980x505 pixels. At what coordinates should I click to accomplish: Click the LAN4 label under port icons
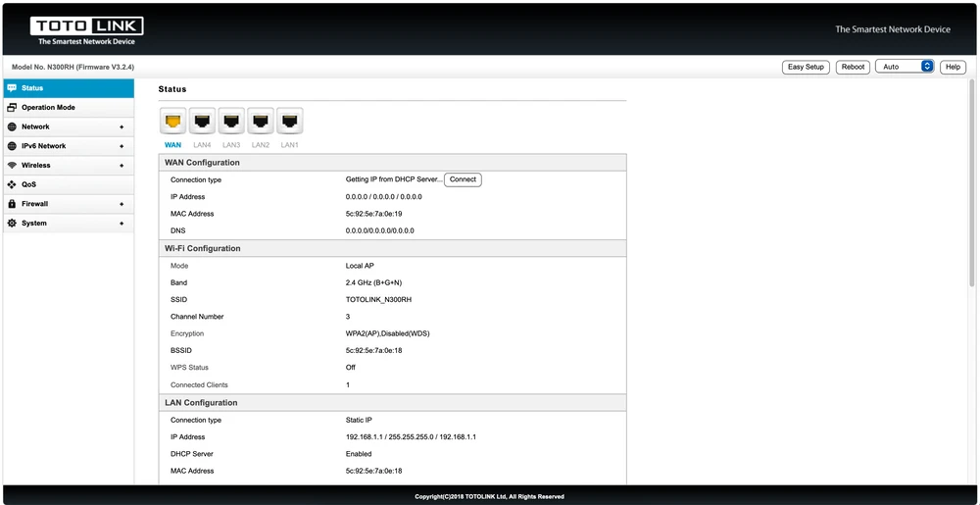tap(202, 145)
